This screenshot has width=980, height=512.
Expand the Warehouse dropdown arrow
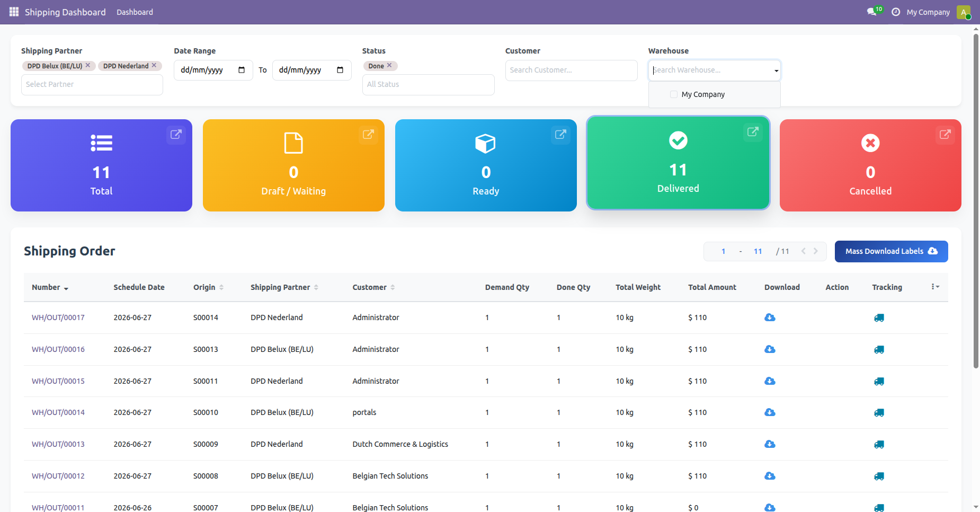coord(776,70)
